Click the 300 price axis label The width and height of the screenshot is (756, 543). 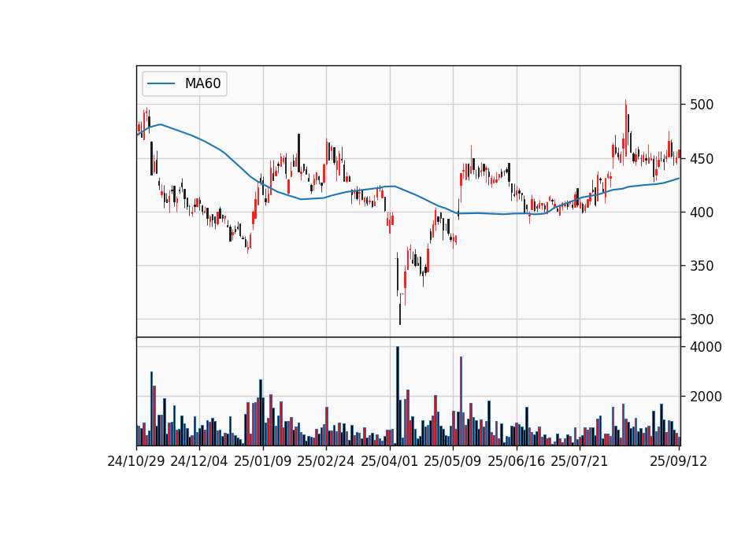tap(702, 320)
